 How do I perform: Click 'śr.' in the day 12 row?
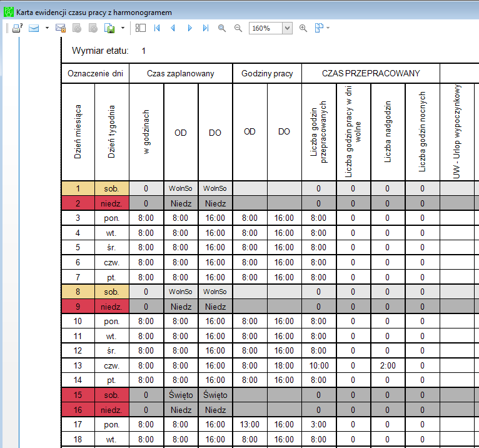(x=111, y=351)
